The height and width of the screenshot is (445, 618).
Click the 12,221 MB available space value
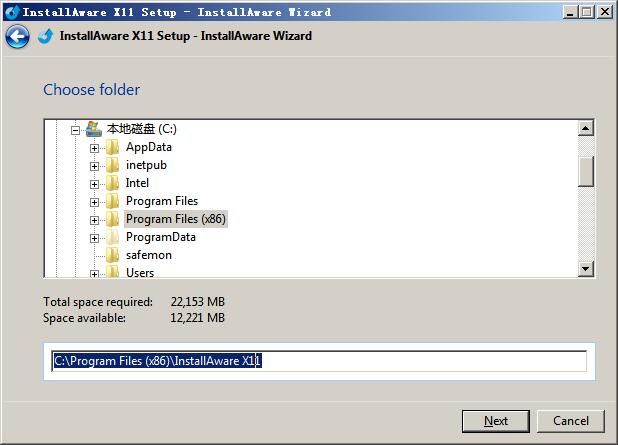click(x=197, y=318)
